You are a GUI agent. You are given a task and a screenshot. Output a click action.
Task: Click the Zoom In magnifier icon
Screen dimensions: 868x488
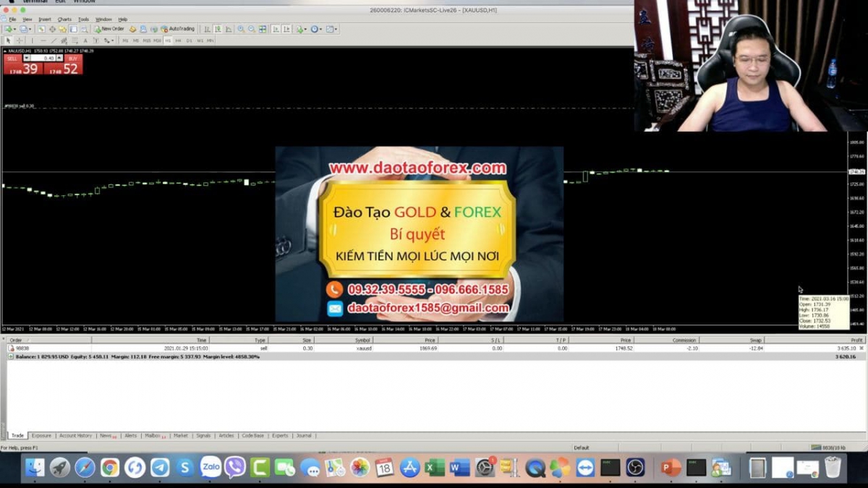tap(241, 29)
